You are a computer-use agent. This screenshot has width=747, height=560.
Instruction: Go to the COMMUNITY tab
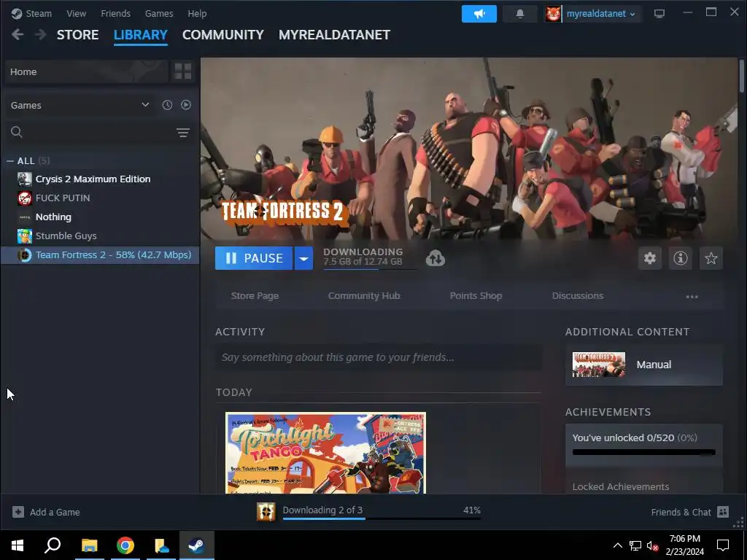(x=223, y=35)
